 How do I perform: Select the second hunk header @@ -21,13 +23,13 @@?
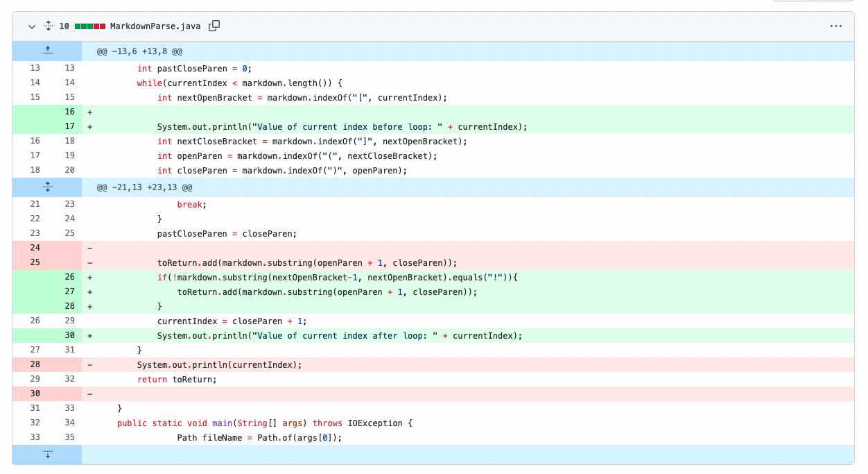144,188
